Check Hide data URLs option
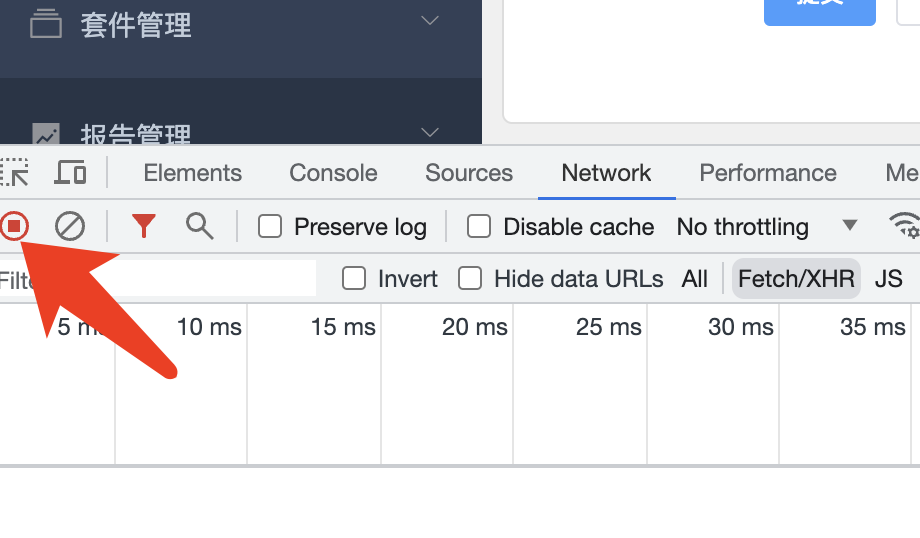Viewport: 920px width, 538px height. click(470, 279)
